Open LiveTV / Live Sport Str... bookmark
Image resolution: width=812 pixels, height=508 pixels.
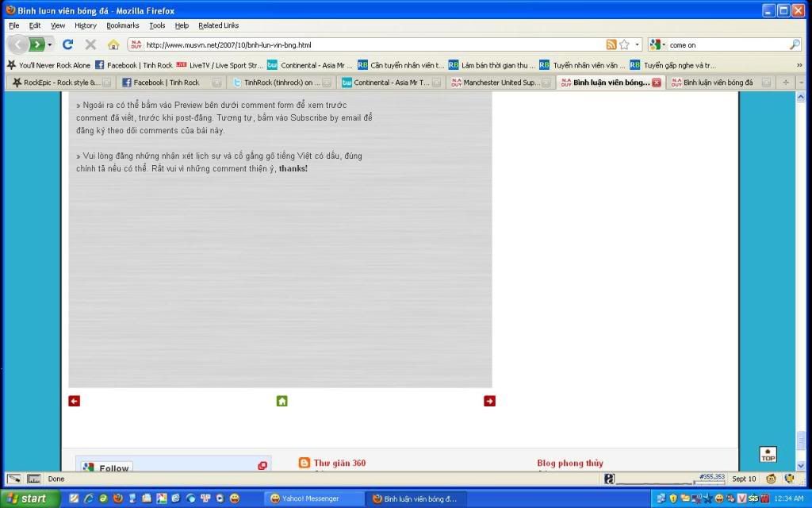(x=220, y=65)
